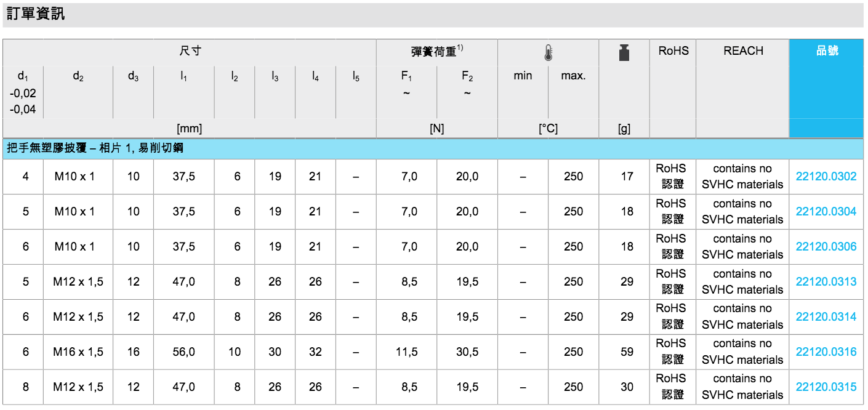Open part number 22120.0304
The height and width of the screenshot is (410, 868).
(826, 212)
